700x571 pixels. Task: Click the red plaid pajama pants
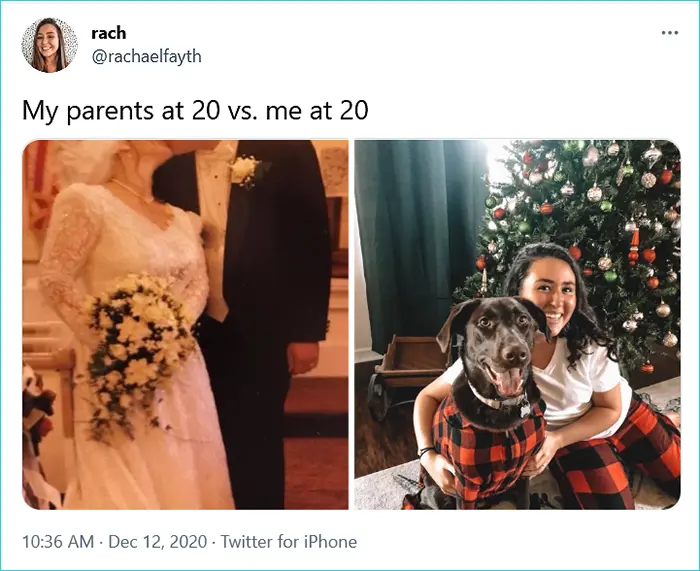[x=616, y=460]
